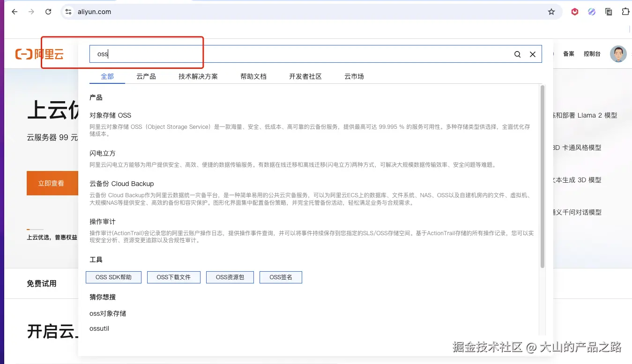Click the OSS下载文件 tool button
Image resolution: width=632 pixels, height=364 pixels.
tap(174, 277)
